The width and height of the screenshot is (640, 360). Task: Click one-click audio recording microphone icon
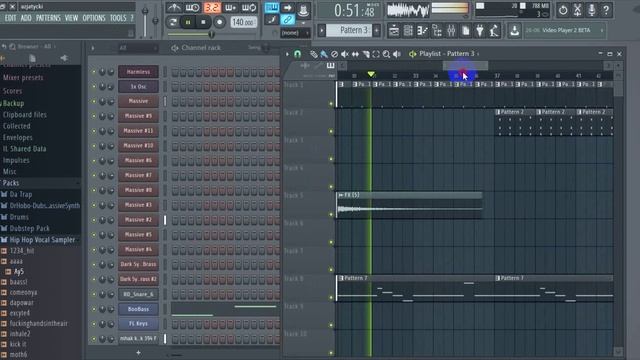pos(592,10)
